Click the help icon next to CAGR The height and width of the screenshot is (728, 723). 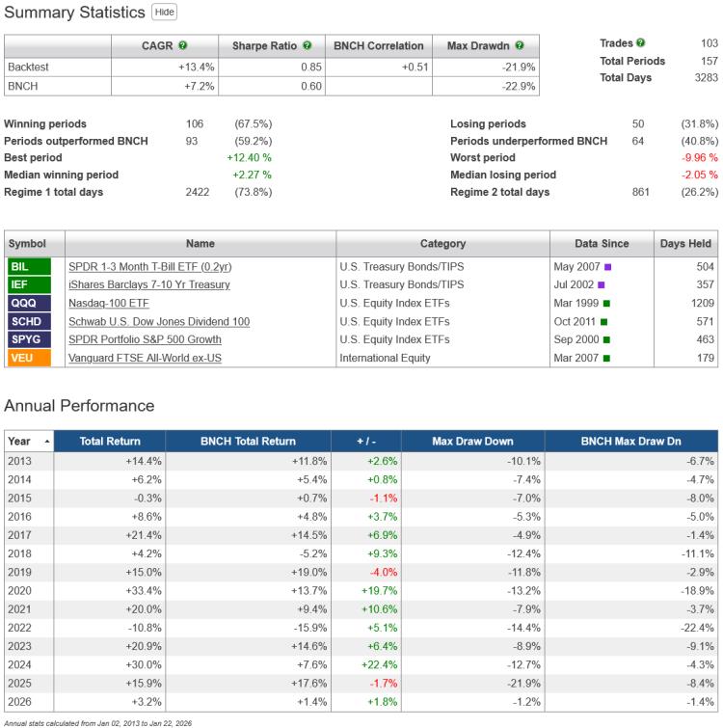pos(183,45)
